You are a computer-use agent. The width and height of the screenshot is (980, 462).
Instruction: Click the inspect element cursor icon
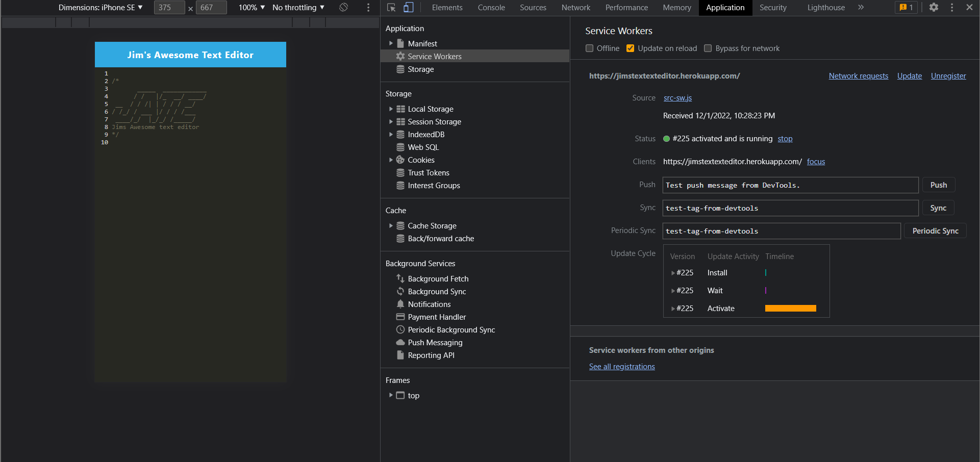[x=391, y=8]
